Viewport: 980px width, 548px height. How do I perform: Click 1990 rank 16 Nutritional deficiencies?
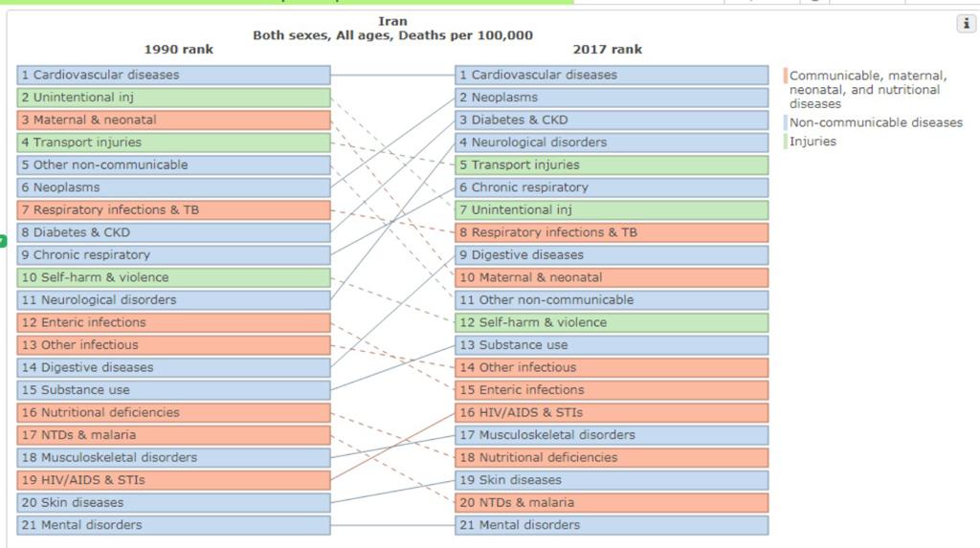174,412
